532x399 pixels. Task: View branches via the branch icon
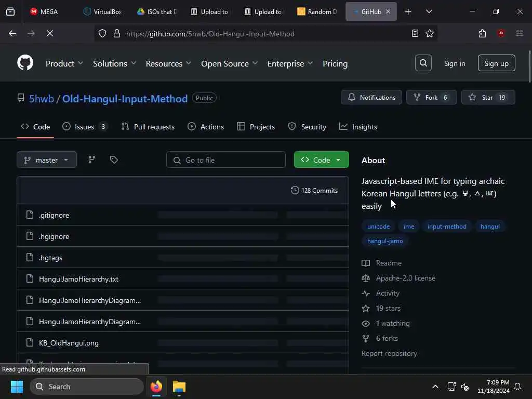click(x=91, y=159)
